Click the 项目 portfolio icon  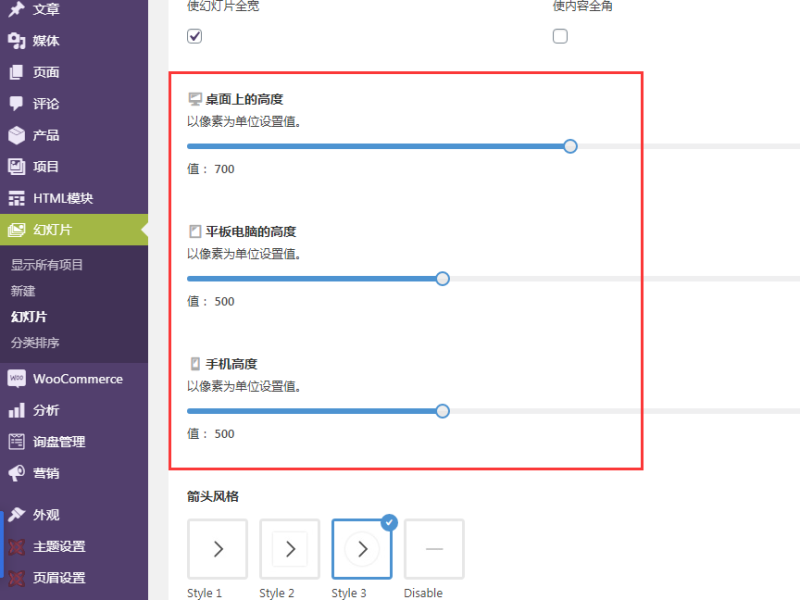tap(16, 166)
